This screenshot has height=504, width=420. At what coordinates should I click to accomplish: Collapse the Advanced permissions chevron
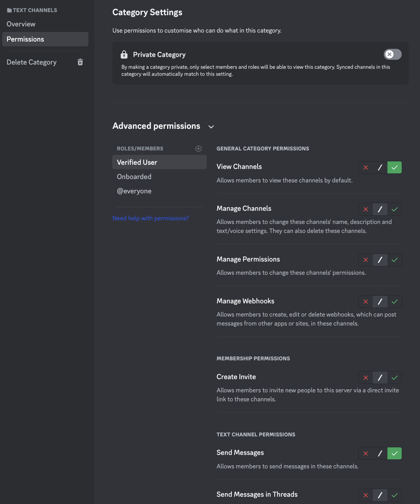tap(211, 127)
